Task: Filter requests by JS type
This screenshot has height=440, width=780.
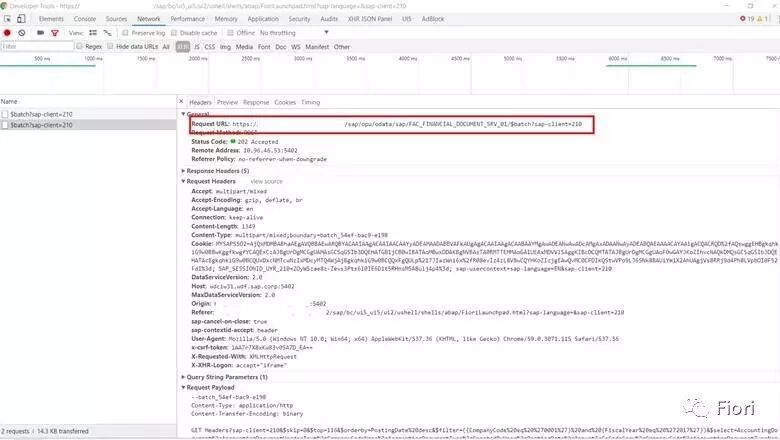Action: pyautogui.click(x=197, y=47)
